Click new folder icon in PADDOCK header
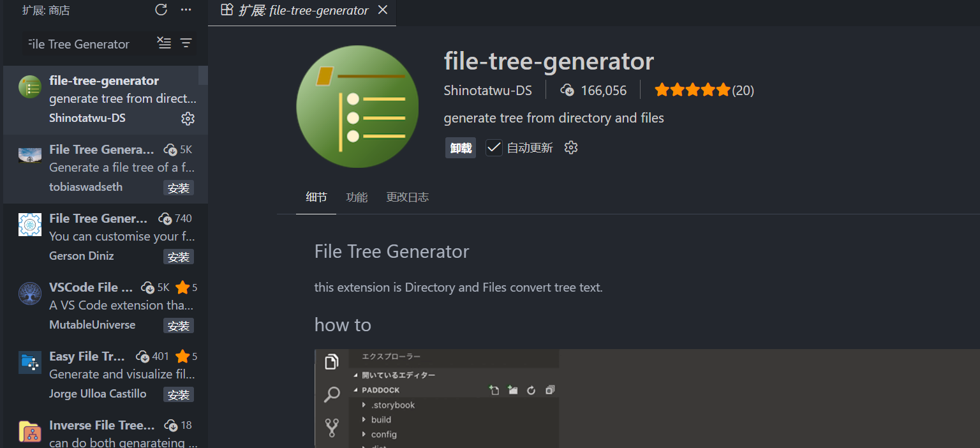This screenshot has height=448, width=980. pyautogui.click(x=512, y=390)
